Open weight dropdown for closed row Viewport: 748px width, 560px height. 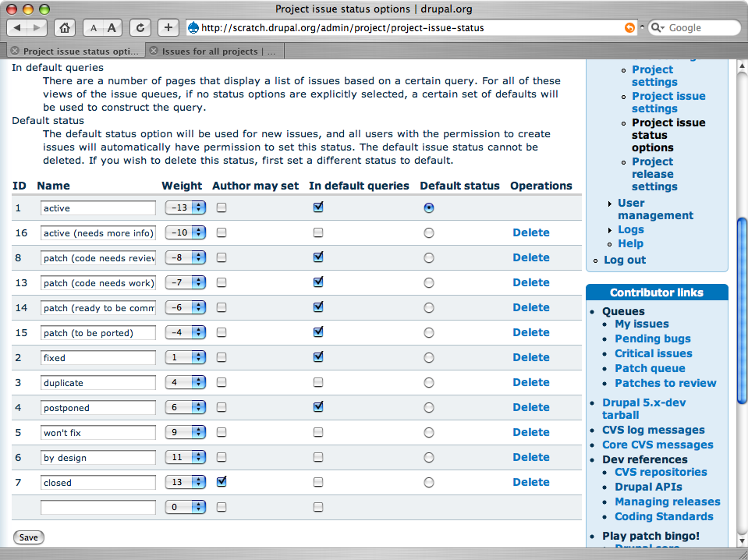[x=186, y=482]
